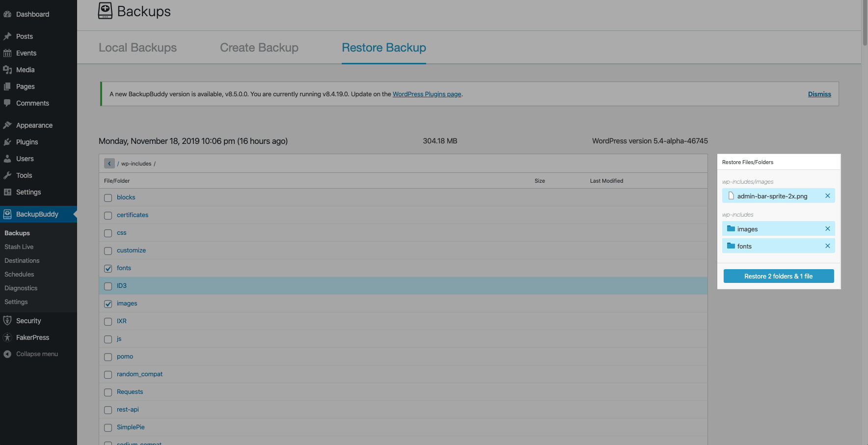Remove admin-bar-sprite-2x.png from restore list
The height and width of the screenshot is (445, 868).
(x=827, y=196)
